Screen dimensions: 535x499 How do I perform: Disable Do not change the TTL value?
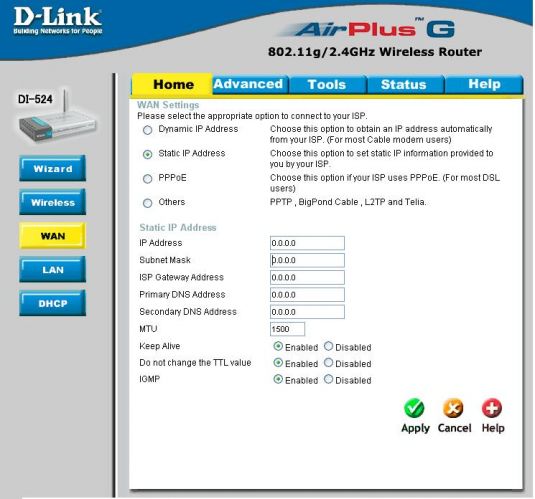click(x=328, y=363)
